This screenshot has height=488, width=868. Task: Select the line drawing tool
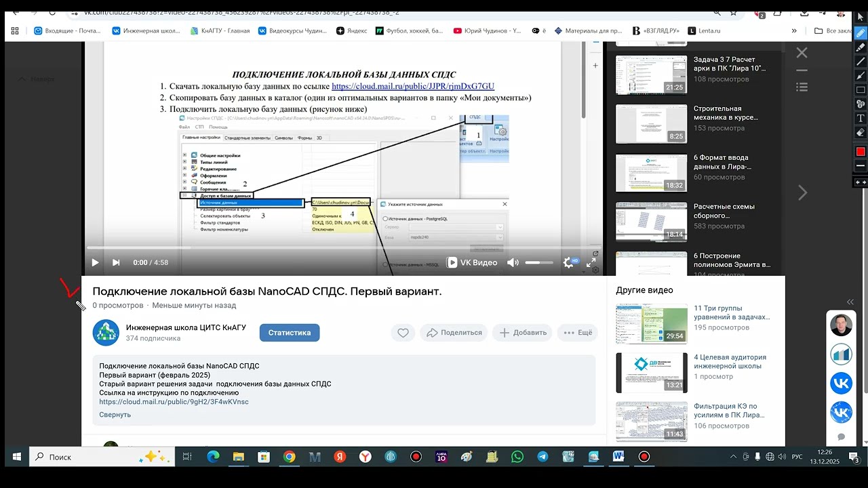pos(861,62)
